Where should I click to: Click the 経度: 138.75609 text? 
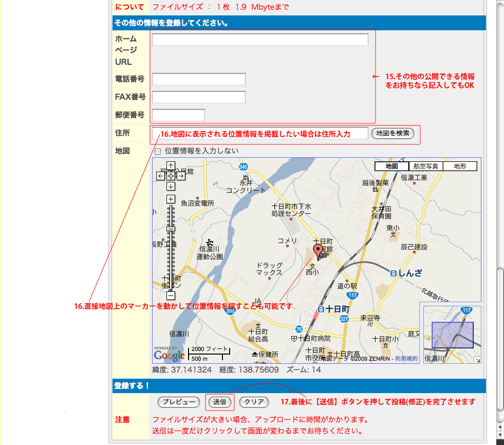coord(249,370)
